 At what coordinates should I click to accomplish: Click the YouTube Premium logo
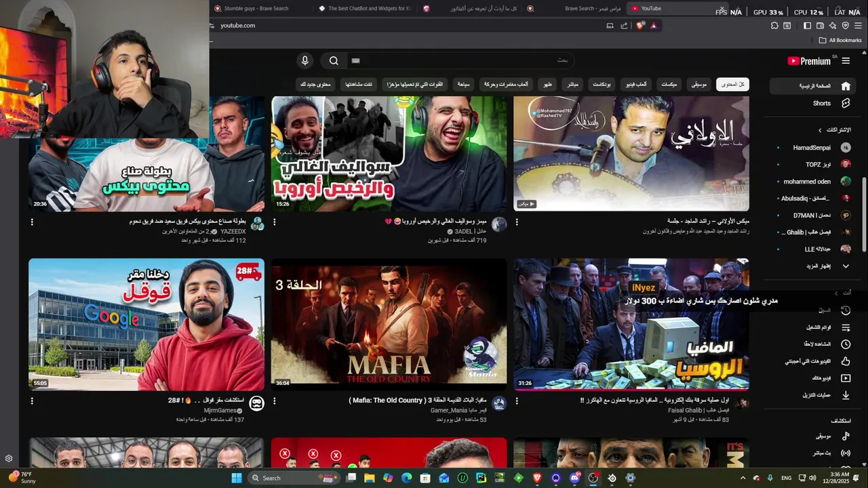pos(809,61)
